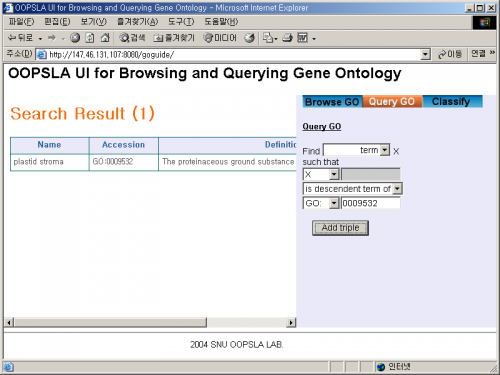Switch to the Classify tab
This screenshot has width=500, height=375.
click(452, 101)
